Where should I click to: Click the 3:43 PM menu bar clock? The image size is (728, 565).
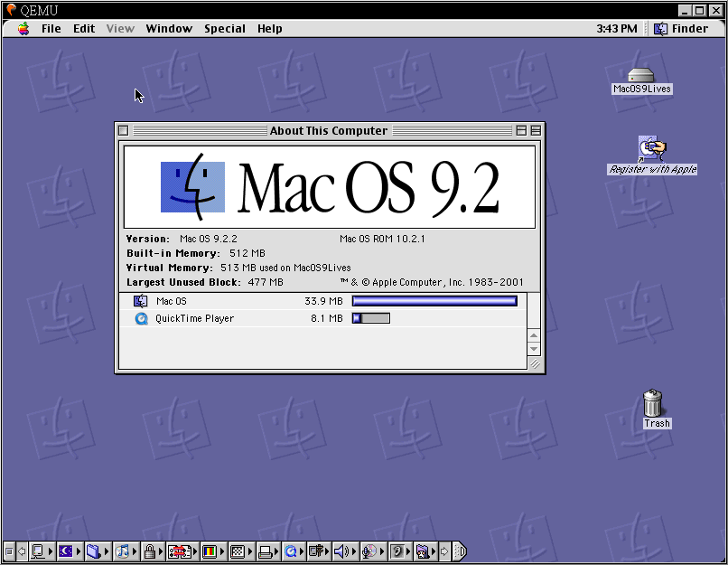(617, 28)
